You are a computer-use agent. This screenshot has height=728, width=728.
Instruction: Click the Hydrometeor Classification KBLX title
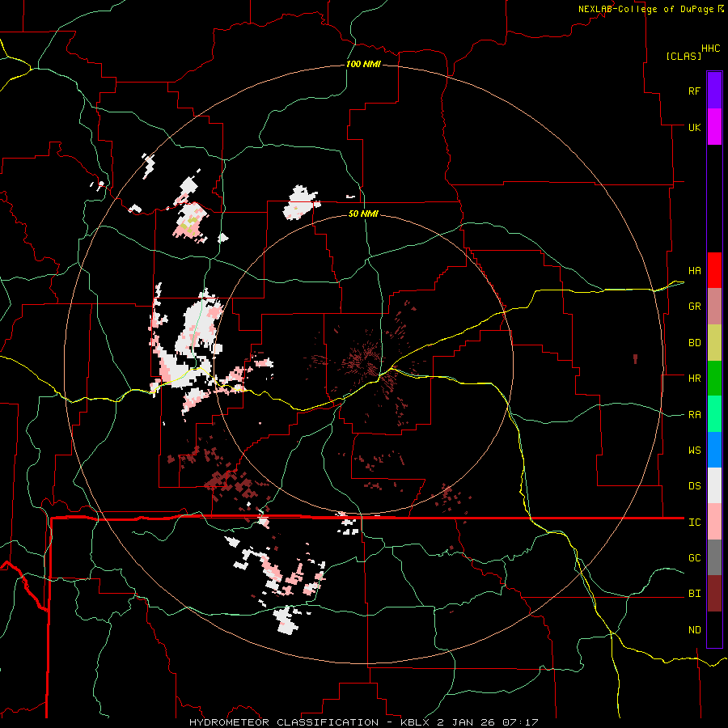point(364,722)
